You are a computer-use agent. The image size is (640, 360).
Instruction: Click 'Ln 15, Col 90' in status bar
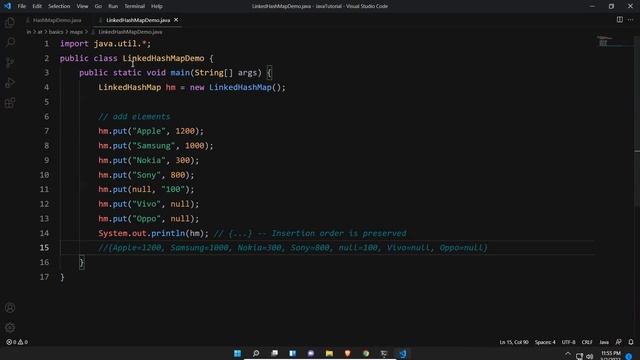(x=514, y=342)
